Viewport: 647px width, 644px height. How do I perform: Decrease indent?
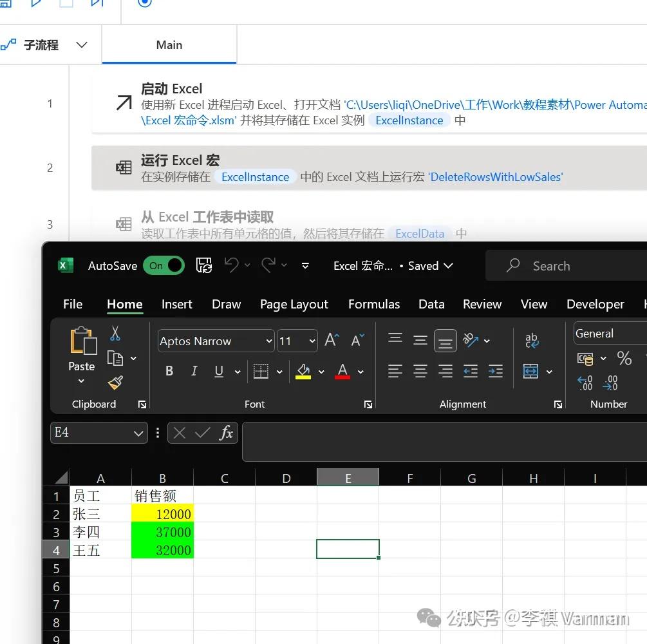click(471, 371)
